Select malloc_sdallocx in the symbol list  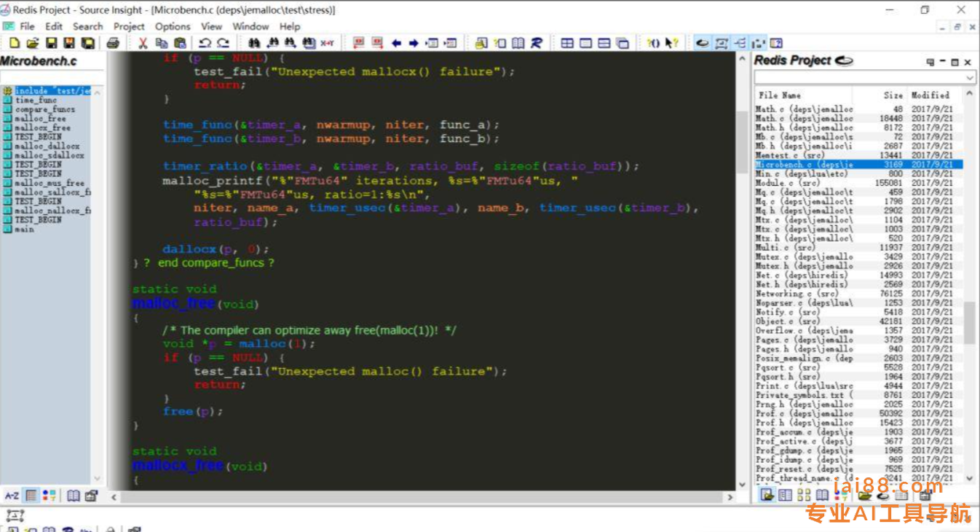click(x=50, y=155)
